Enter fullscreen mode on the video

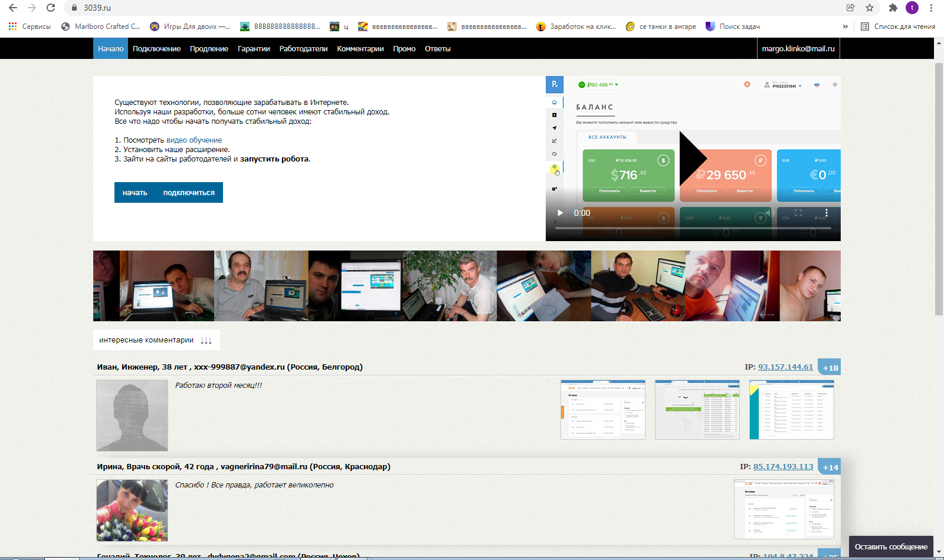798,213
